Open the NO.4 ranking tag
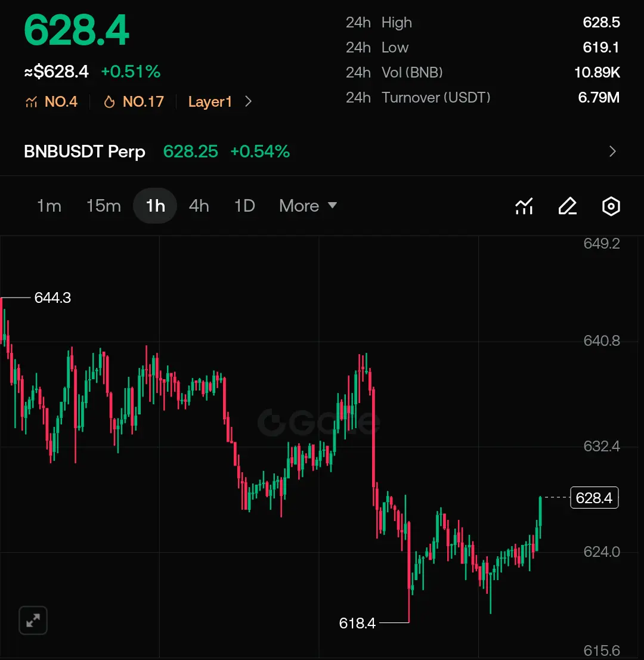The image size is (644, 660). tap(61, 102)
